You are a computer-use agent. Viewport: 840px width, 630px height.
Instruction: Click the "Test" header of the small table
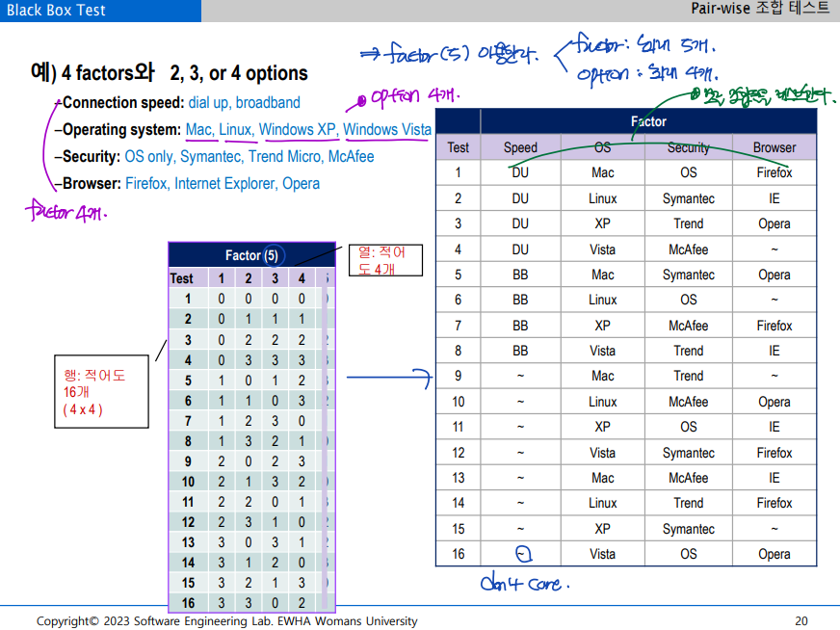(x=182, y=278)
